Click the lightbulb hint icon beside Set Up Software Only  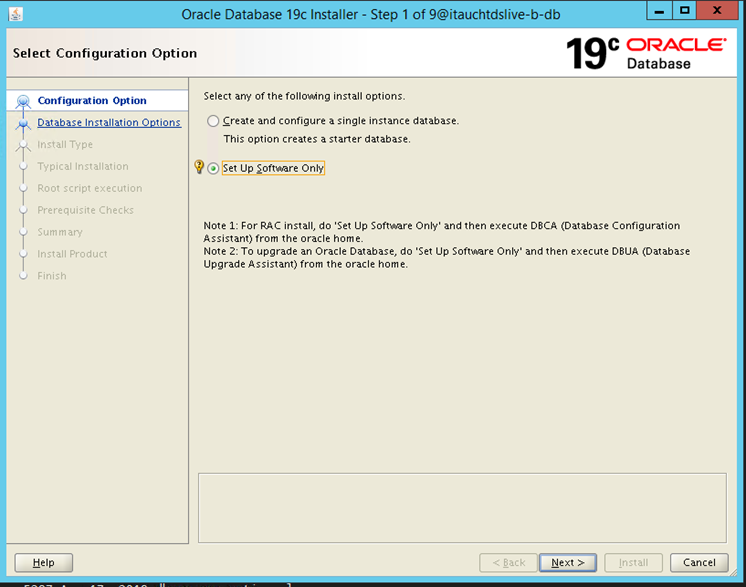pos(199,166)
